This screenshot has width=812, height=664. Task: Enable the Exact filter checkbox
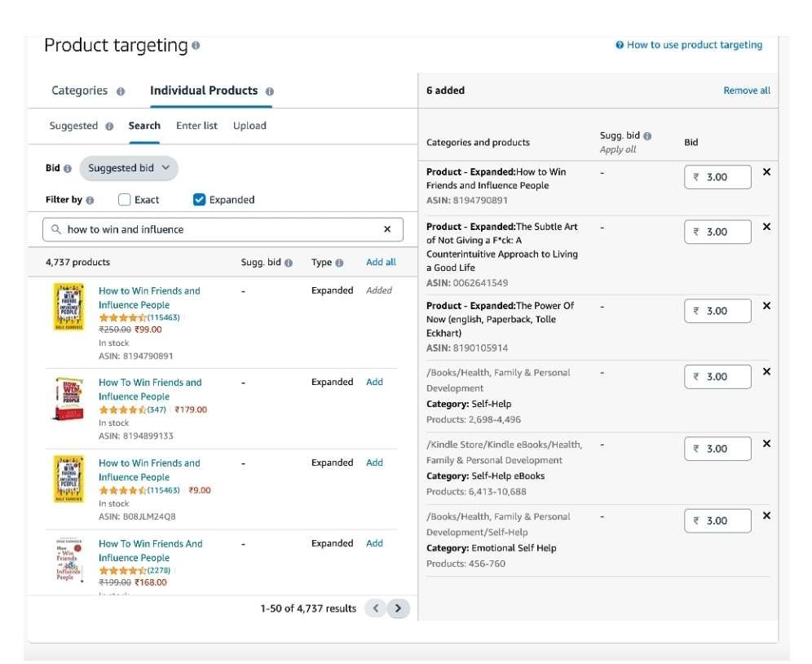click(x=124, y=200)
